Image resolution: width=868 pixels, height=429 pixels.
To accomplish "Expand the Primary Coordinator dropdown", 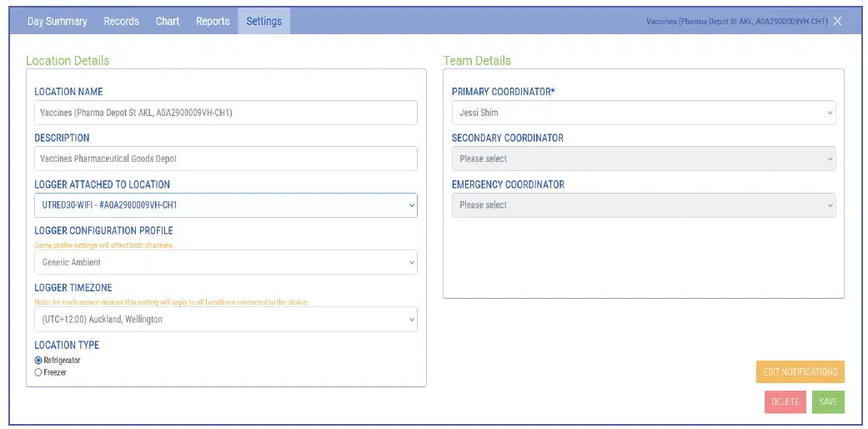I will coord(643,113).
